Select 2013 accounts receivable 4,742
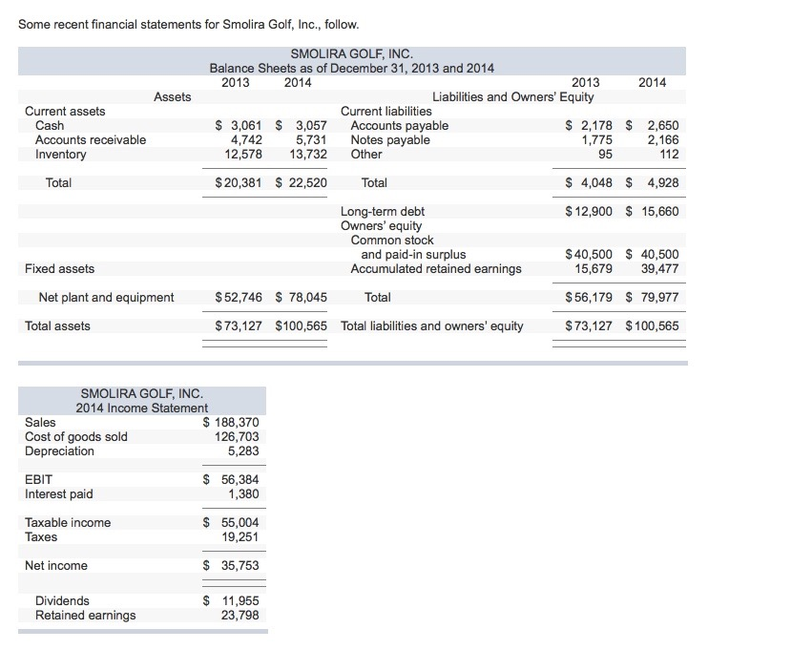Viewport: 812px width, 650px height. (x=246, y=140)
